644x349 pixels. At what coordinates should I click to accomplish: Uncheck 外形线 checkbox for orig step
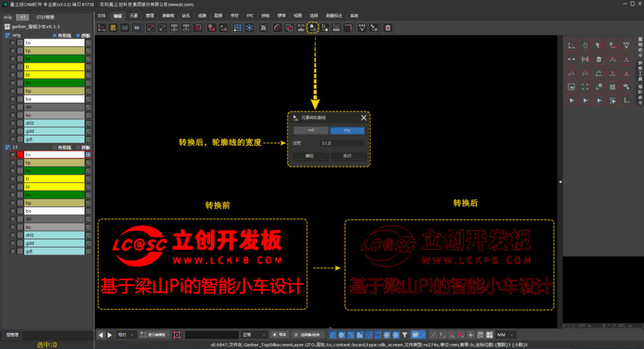tap(54, 36)
